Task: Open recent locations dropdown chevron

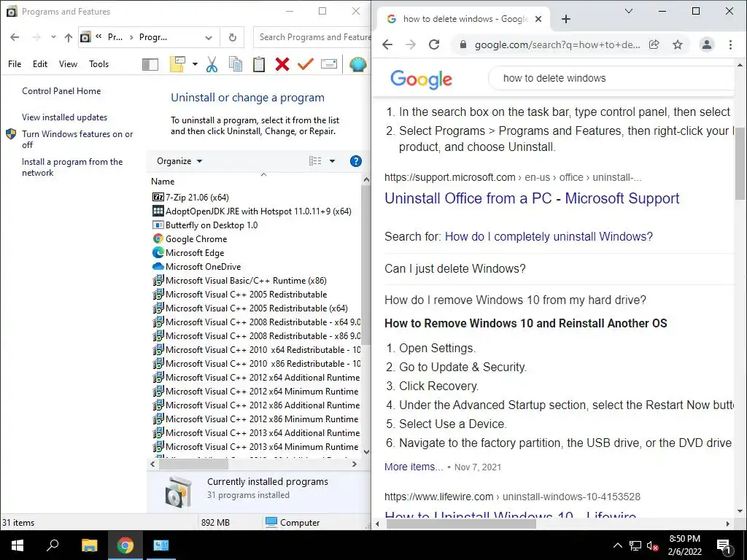Action: click(53, 37)
